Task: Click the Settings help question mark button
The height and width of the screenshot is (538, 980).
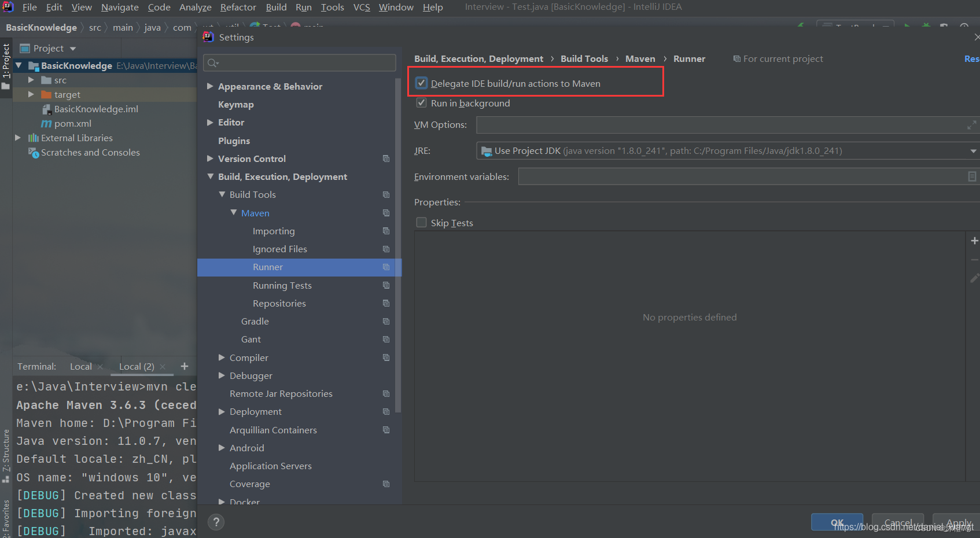Action: (216, 522)
